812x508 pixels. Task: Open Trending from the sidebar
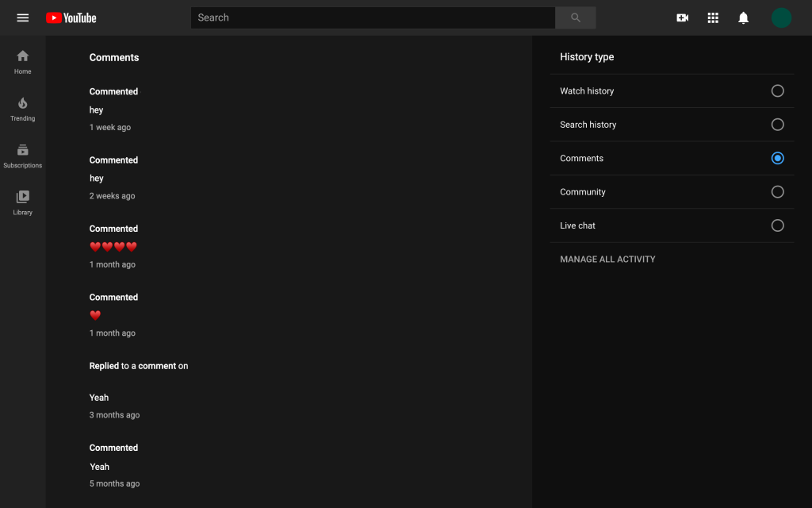23,109
